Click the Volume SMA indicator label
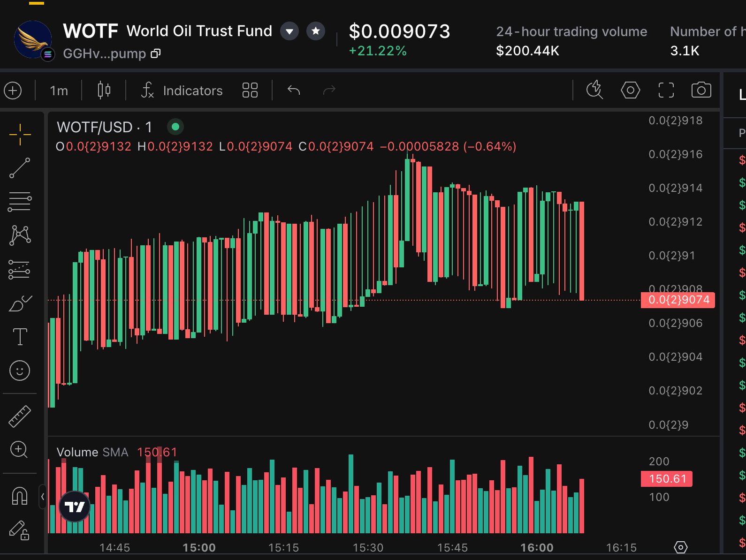 point(92,452)
